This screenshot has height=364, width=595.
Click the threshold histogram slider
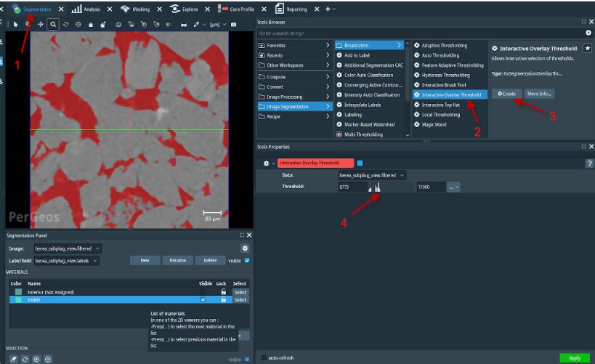390,187
